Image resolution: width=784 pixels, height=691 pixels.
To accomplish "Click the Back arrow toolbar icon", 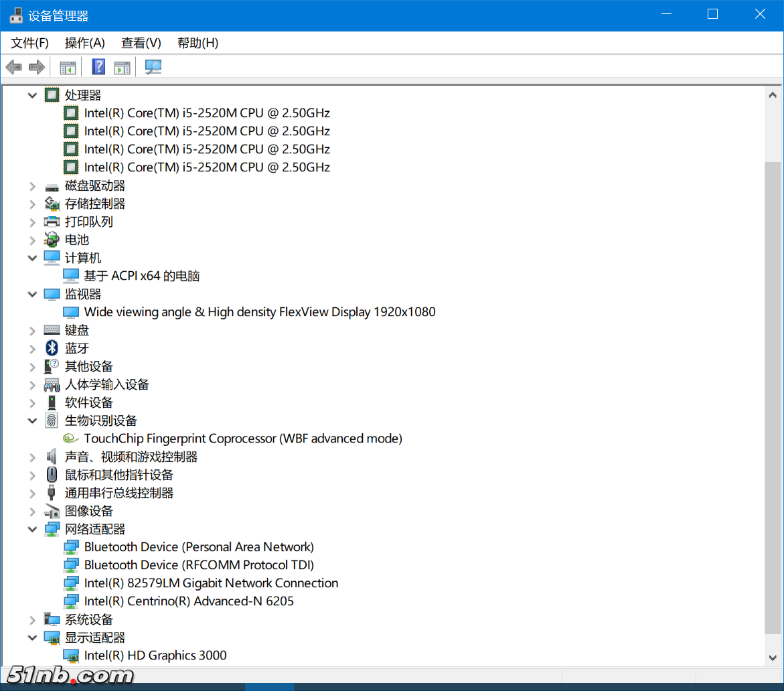I will 14,67.
